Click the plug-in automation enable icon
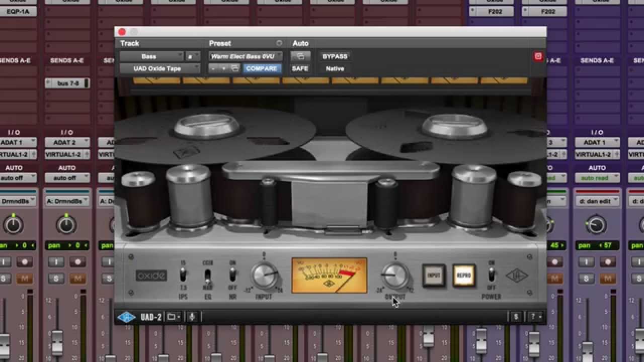This screenshot has height=362, width=644. (300, 56)
